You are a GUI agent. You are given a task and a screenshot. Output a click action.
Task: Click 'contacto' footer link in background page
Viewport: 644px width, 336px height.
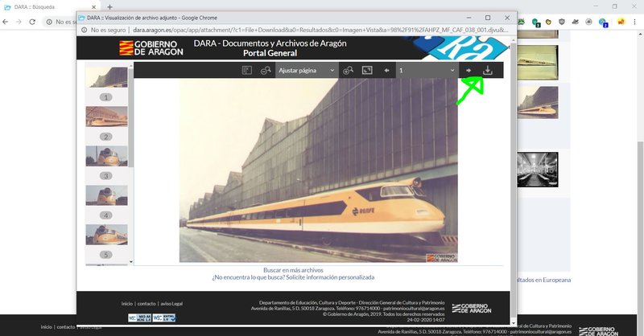click(66, 327)
